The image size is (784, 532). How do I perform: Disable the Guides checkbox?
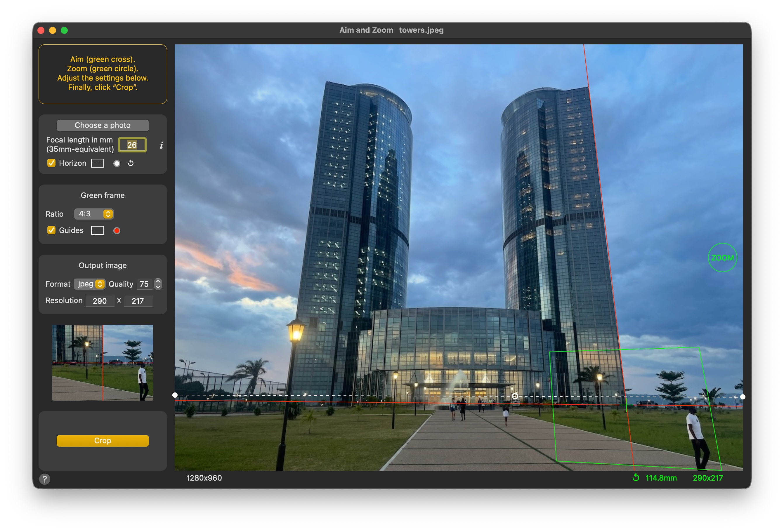click(51, 230)
